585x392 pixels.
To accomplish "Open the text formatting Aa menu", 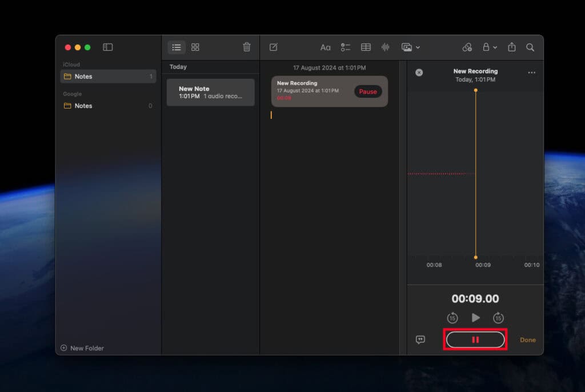I will 326,47.
